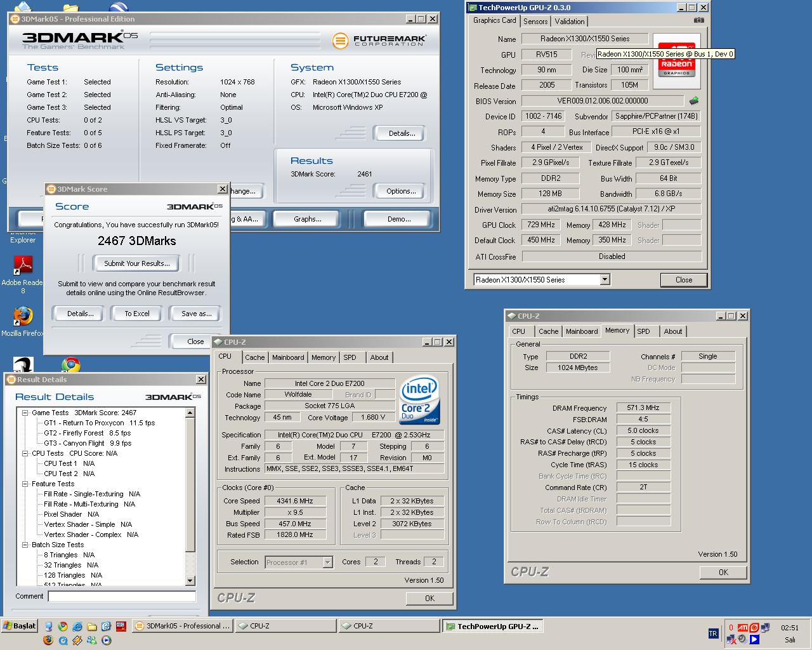Open QuickTime icon in quick launch
812x650 pixels.
coord(63,640)
